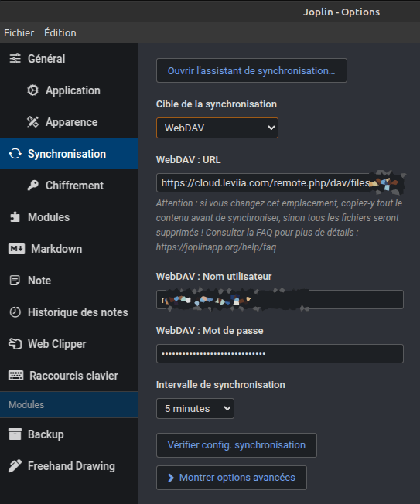Image resolution: width=420 pixels, height=504 pixels.
Task: Open the Édition menu
Action: [x=60, y=32]
